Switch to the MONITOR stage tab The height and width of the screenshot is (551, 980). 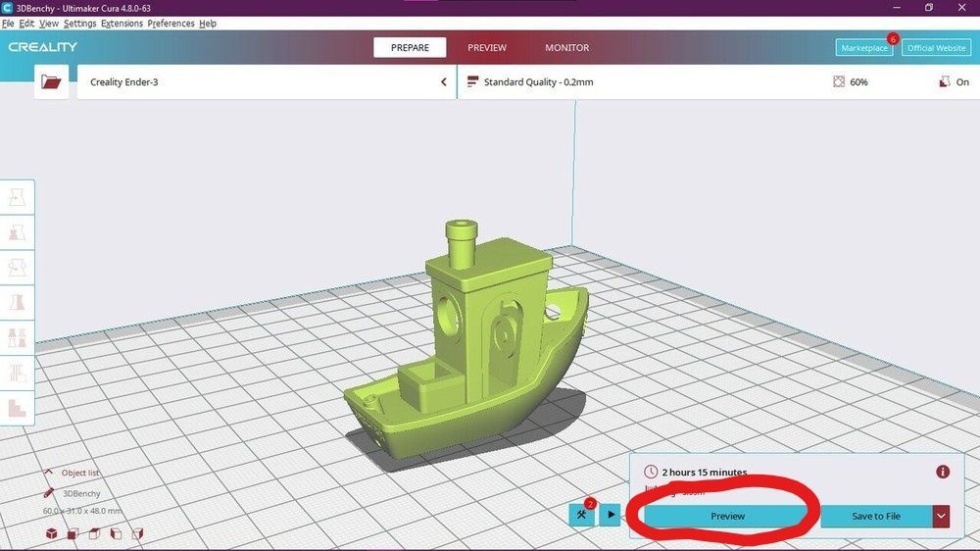pos(566,47)
